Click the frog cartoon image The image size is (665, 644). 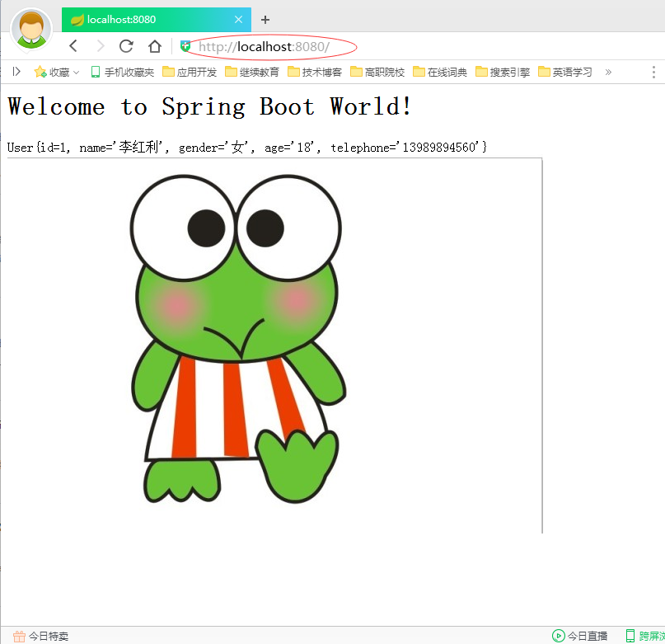click(x=238, y=339)
